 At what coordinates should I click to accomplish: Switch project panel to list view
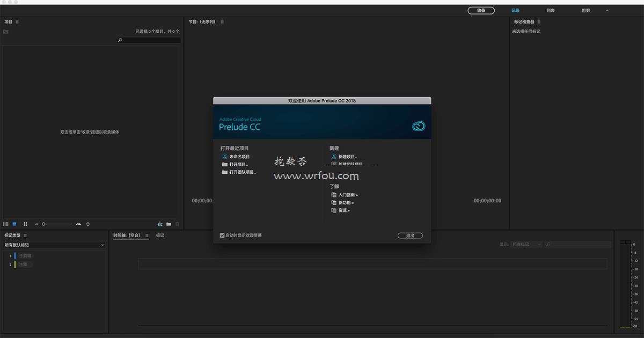point(6,224)
